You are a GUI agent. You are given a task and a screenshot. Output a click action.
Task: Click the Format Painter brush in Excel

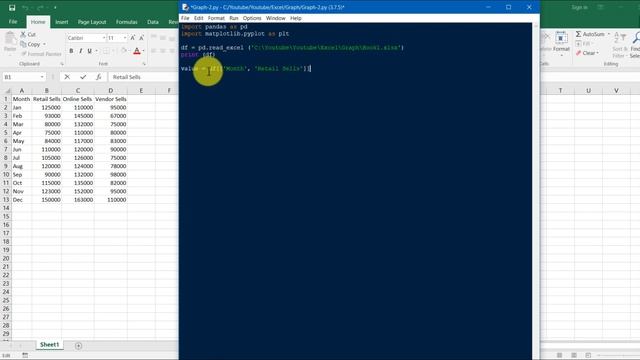click(24, 54)
